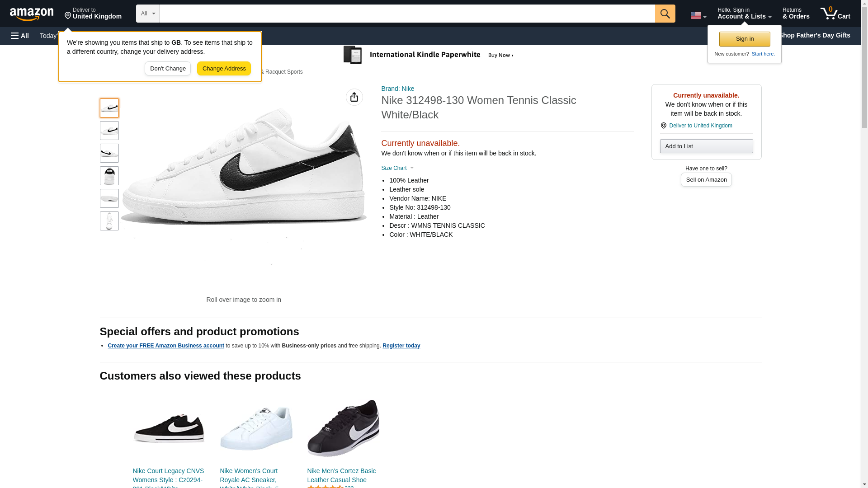
Task: Open the shopping cart
Action: point(835,14)
